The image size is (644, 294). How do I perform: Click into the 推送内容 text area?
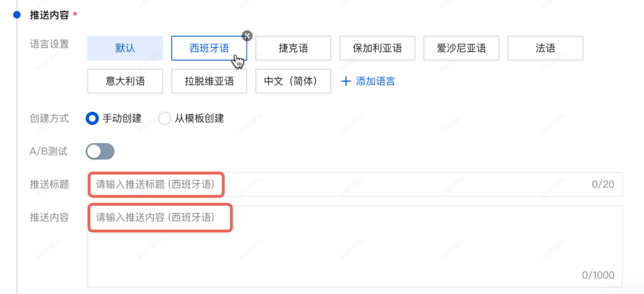pos(350,245)
